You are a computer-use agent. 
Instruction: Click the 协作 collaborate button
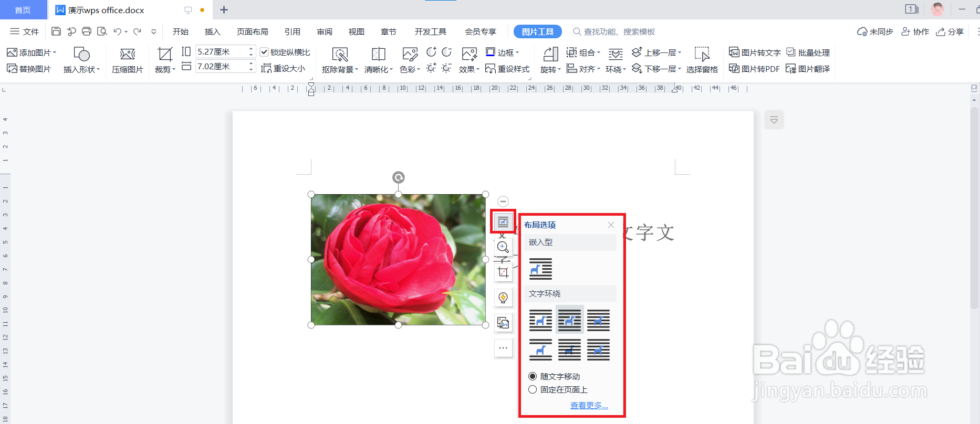click(915, 31)
